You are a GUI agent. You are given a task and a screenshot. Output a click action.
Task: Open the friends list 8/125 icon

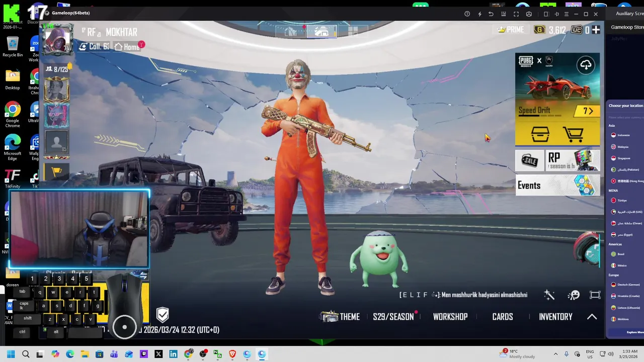tap(57, 69)
